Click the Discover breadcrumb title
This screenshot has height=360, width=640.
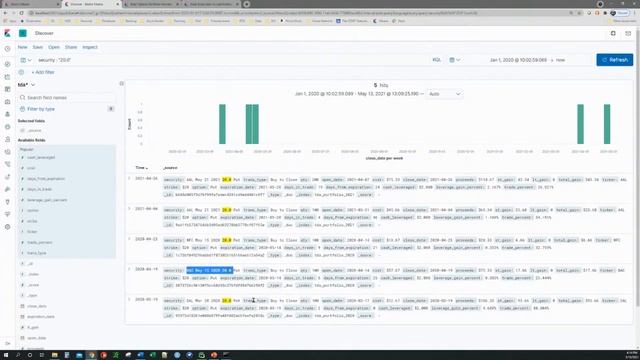[x=44, y=33]
